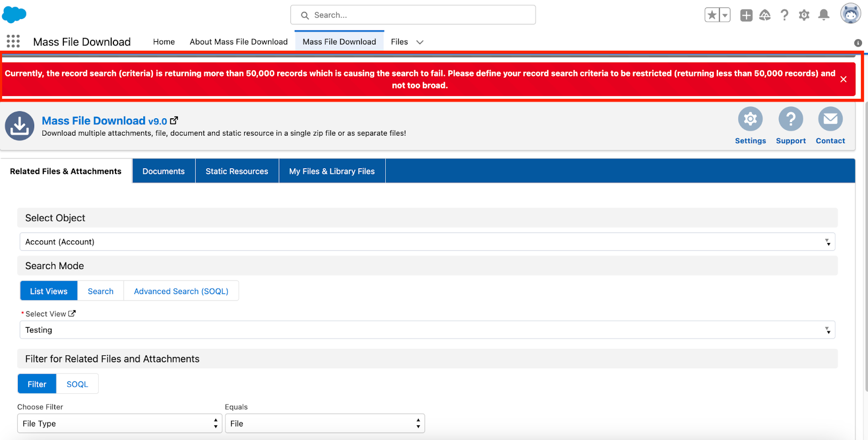The height and width of the screenshot is (440, 868).
Task: Open the Testing list view dropdown
Action: click(427, 330)
